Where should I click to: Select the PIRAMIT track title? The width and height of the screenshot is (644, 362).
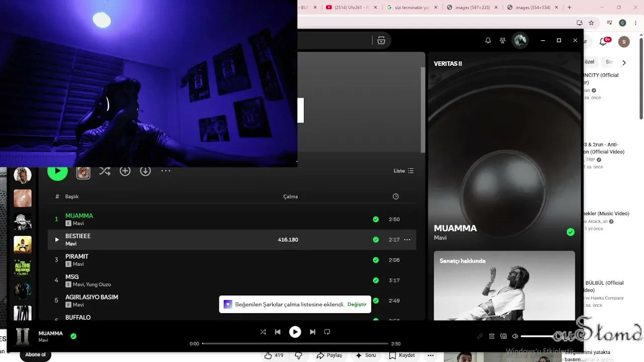click(77, 256)
